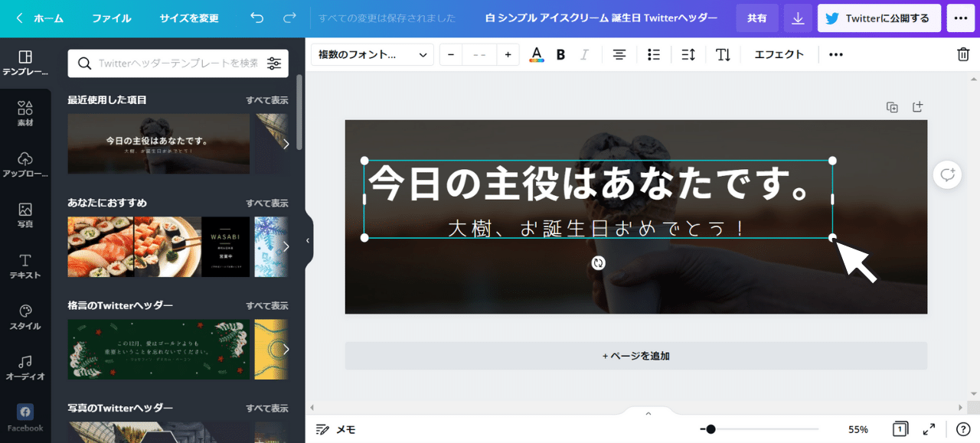Viewport: 980px width, 443px height.
Task: Open the メモ notes panel
Action: click(336, 429)
